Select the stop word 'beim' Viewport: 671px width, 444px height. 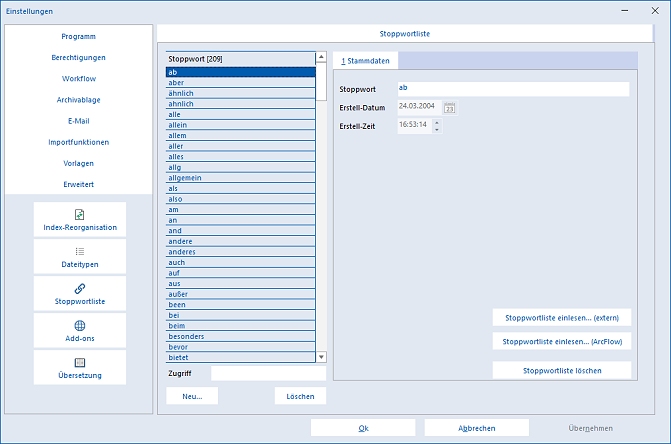point(241,326)
